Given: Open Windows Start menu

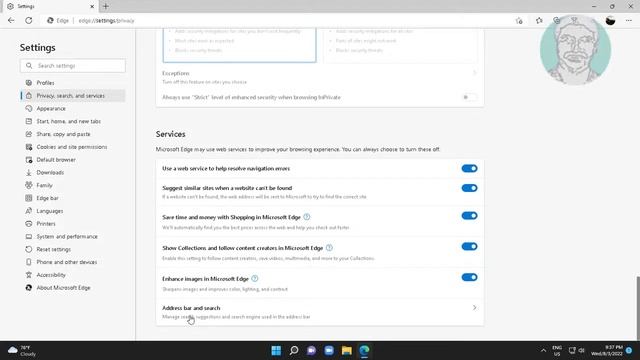Looking at the screenshot, I should pyautogui.click(x=276, y=351).
